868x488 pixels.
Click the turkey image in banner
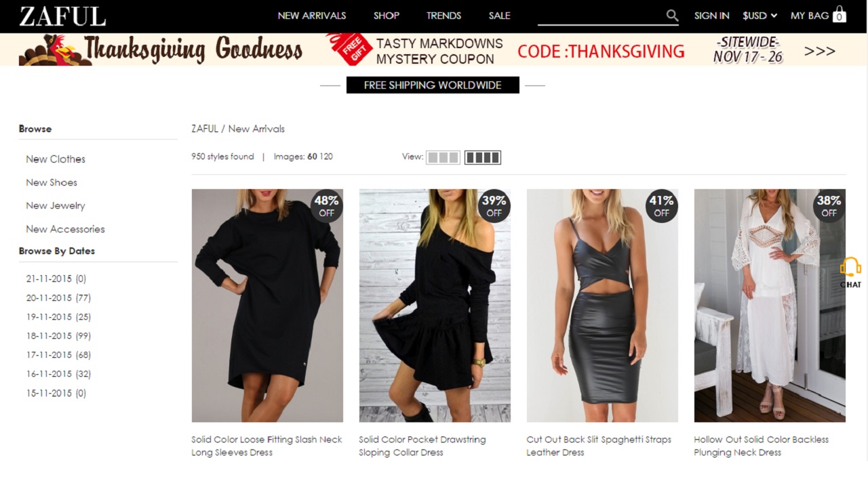coord(51,51)
